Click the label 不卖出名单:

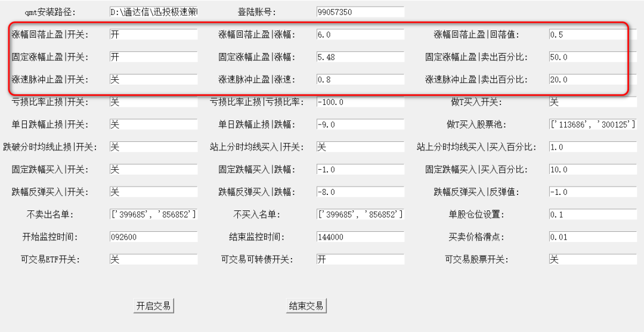pyautogui.click(x=50, y=215)
